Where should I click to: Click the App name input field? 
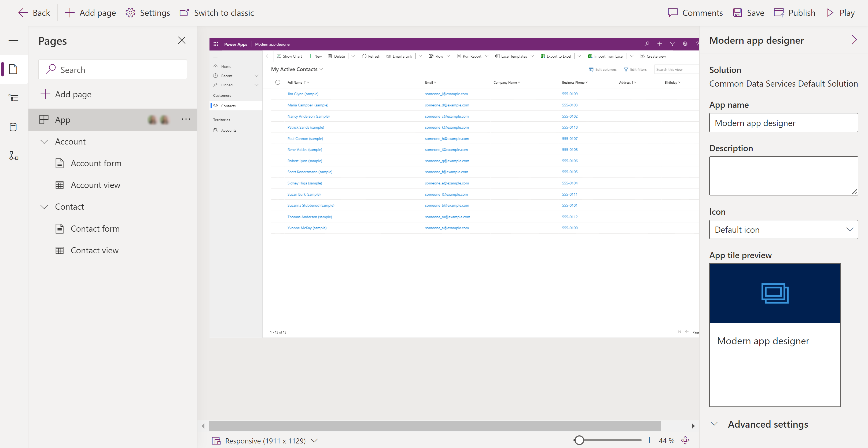(784, 122)
